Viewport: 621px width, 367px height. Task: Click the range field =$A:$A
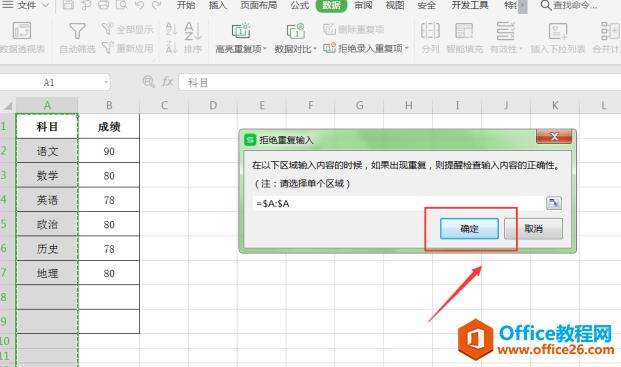pos(398,203)
